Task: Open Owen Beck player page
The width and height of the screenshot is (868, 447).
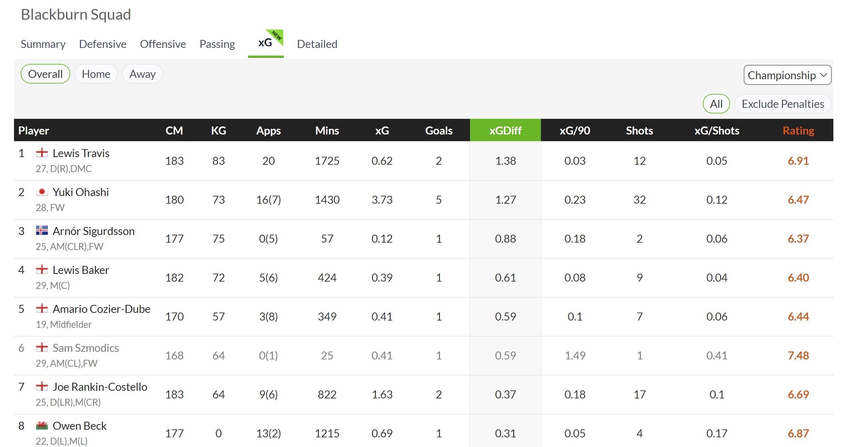Action: pyautogui.click(x=80, y=425)
